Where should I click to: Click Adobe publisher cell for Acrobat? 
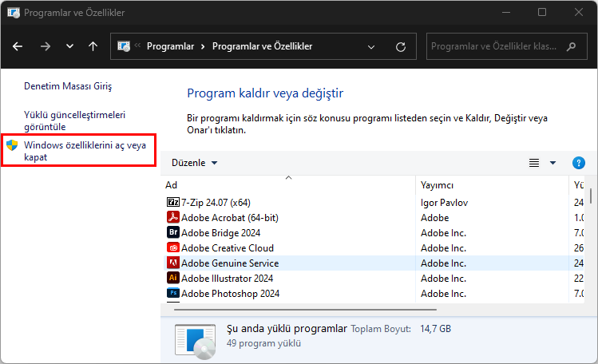435,218
